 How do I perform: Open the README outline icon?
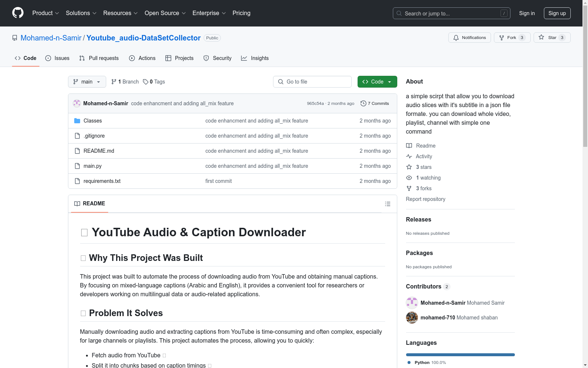[x=388, y=204]
